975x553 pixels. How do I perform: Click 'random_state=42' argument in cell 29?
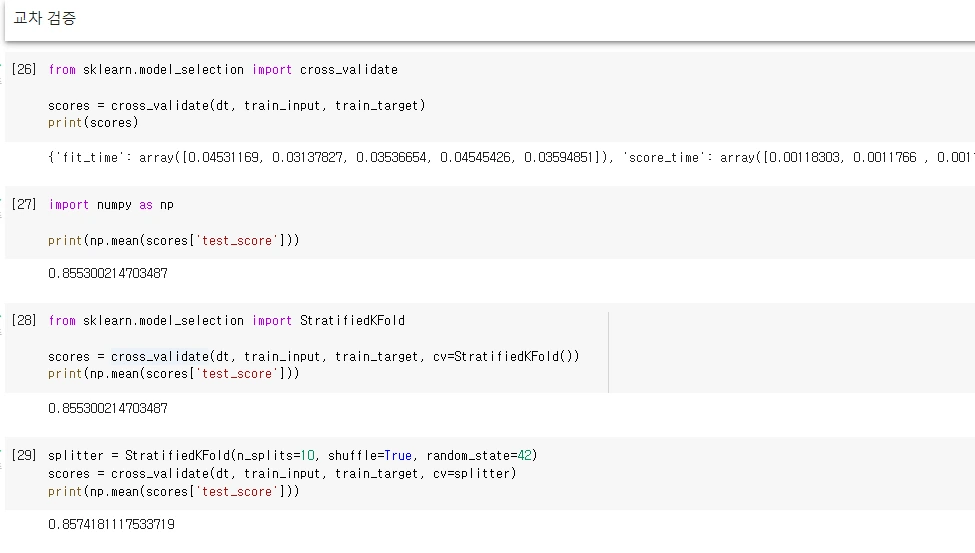[x=479, y=455]
